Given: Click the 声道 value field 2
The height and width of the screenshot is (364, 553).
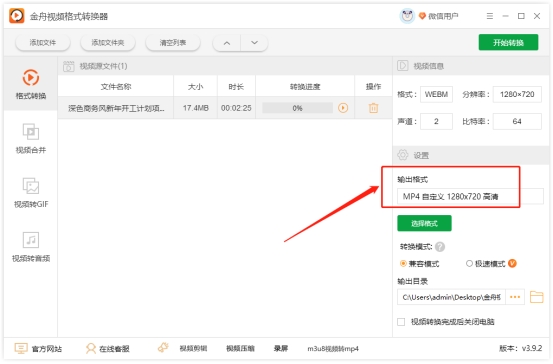Looking at the screenshot, I should (436, 122).
